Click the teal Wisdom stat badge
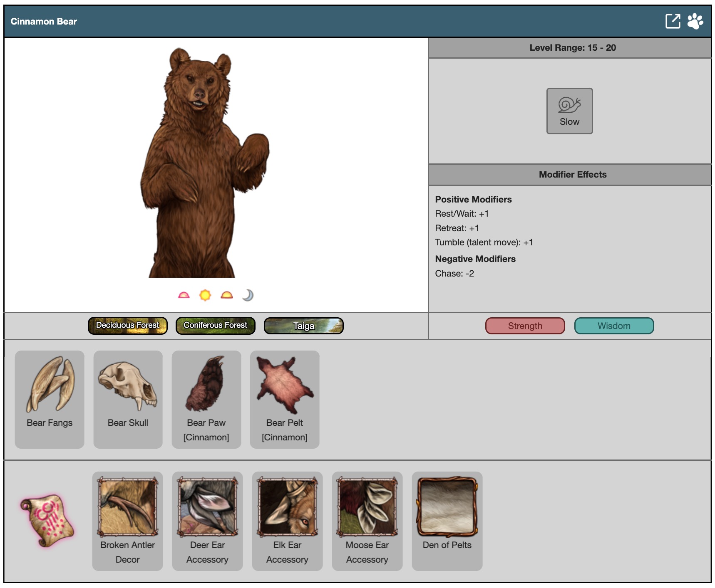The height and width of the screenshot is (588, 715). (x=614, y=326)
